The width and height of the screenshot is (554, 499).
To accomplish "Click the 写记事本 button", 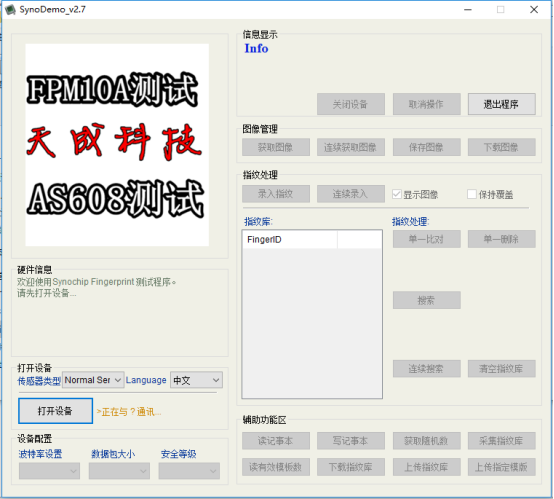I will click(x=351, y=441).
